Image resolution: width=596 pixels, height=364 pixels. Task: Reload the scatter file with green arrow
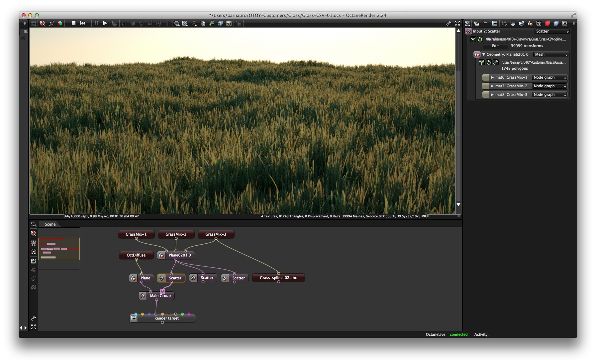click(x=480, y=39)
